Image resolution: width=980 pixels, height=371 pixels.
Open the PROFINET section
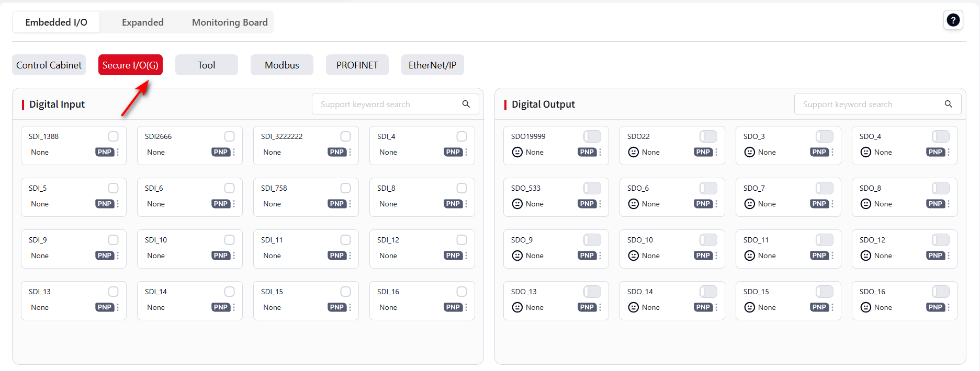357,65
